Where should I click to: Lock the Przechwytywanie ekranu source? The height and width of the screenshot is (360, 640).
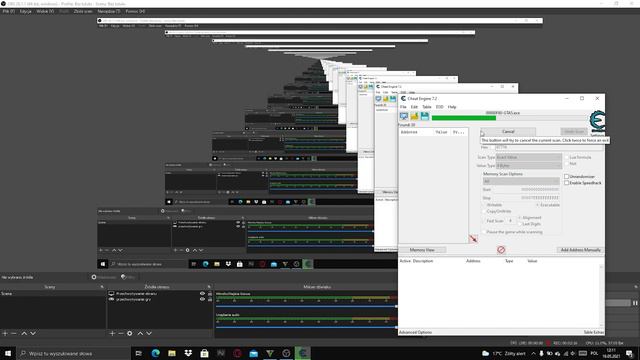click(x=210, y=293)
